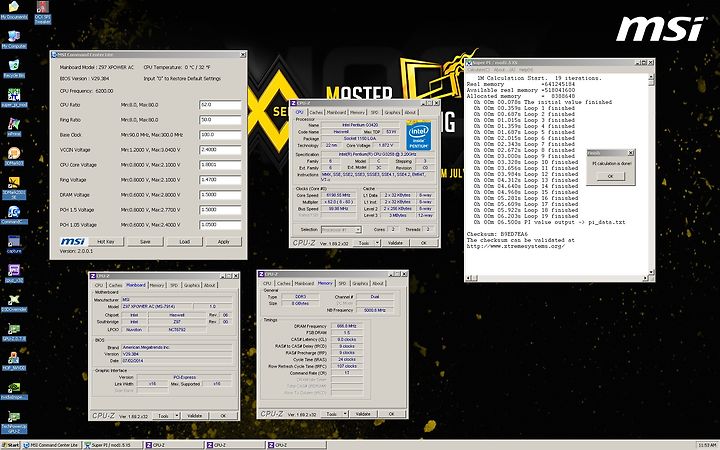The image size is (720, 450).
Task: Click the taskbar clock
Action: pyautogui.click(x=707, y=445)
